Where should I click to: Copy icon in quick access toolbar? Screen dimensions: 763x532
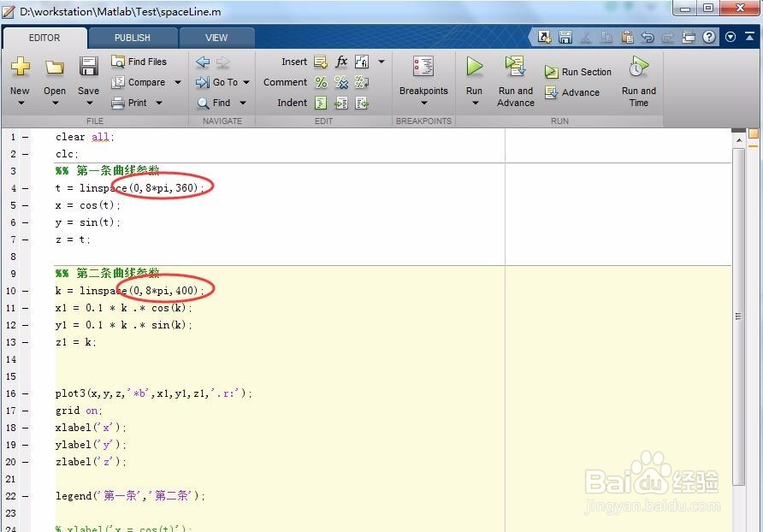point(606,37)
